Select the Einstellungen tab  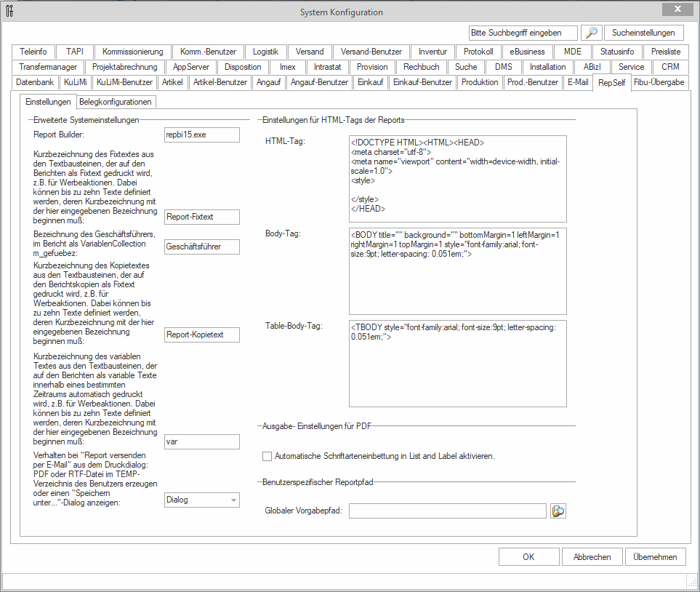[x=48, y=102]
